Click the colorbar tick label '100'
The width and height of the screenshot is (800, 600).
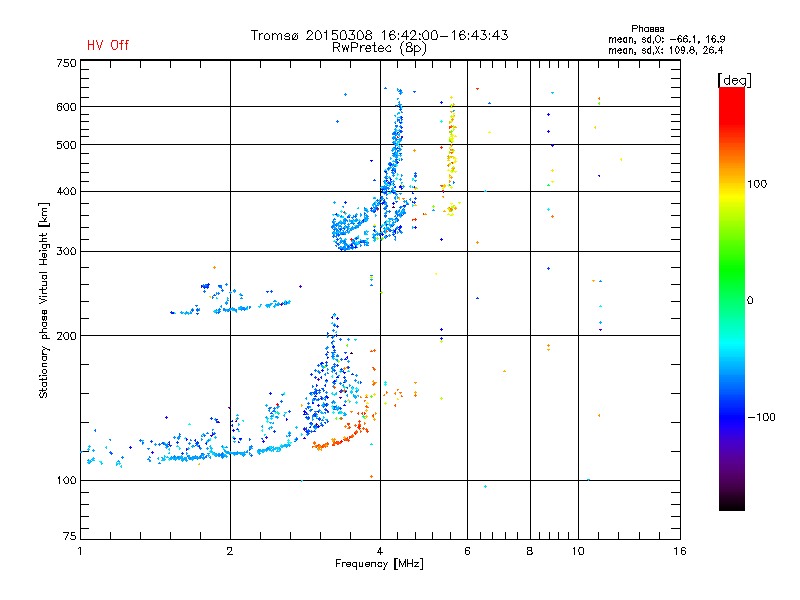click(757, 184)
